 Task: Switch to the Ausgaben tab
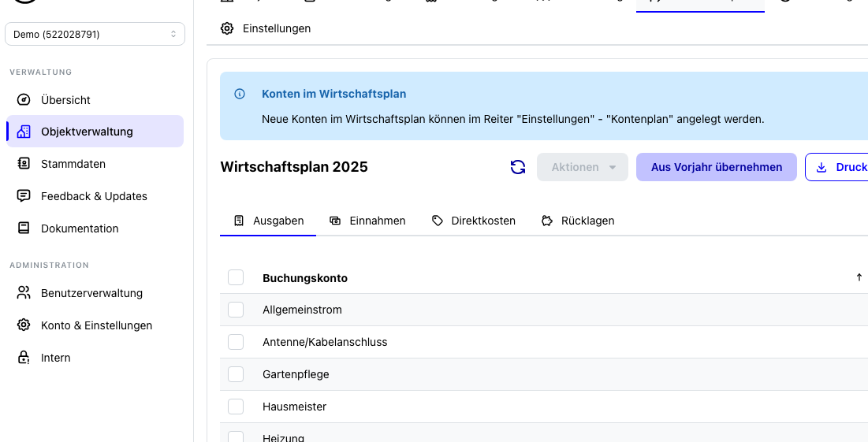click(x=268, y=221)
